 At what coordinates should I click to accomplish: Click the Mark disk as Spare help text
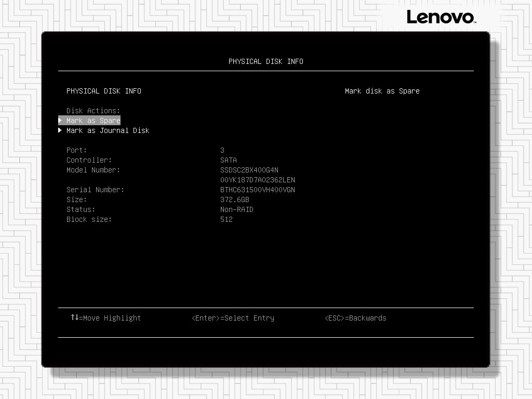point(382,90)
